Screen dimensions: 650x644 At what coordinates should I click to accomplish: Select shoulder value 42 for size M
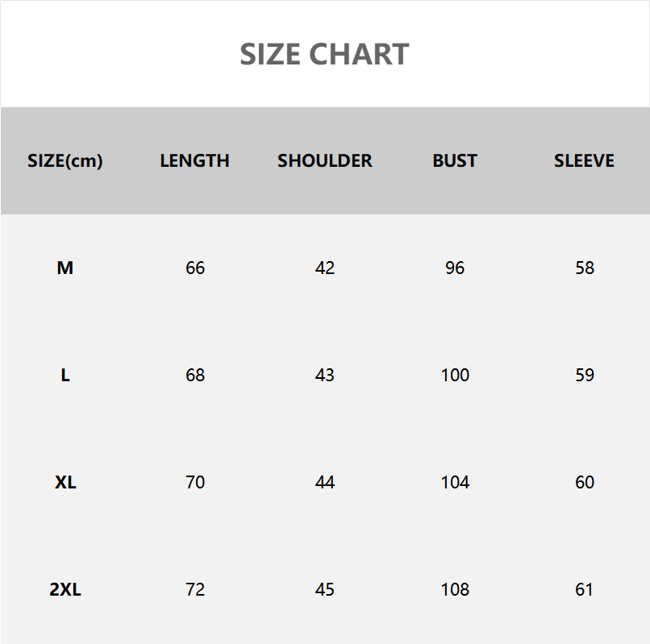point(325,268)
